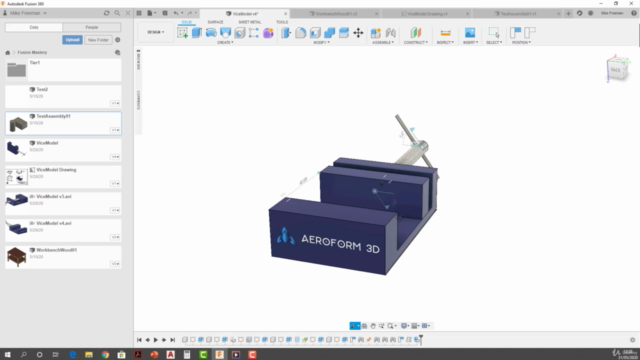Click the Upload button
640x360 pixels.
[72, 40]
